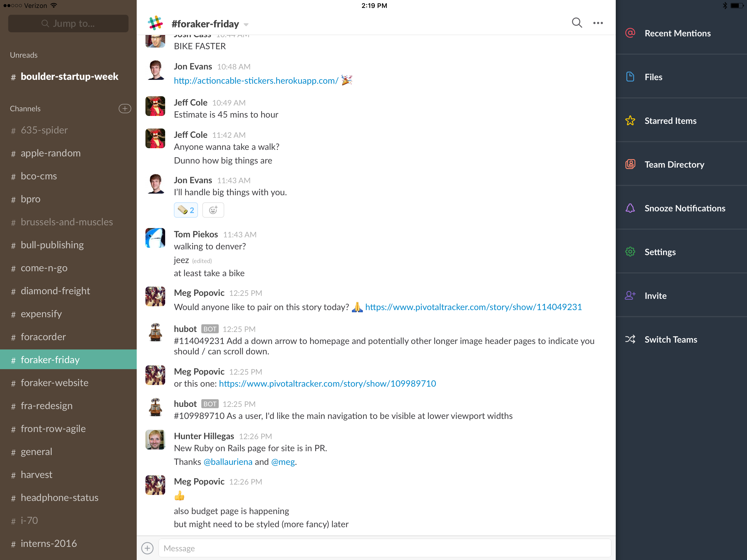Image resolution: width=747 pixels, height=560 pixels.
Task: Open Switch Teams option
Action: coord(670,339)
